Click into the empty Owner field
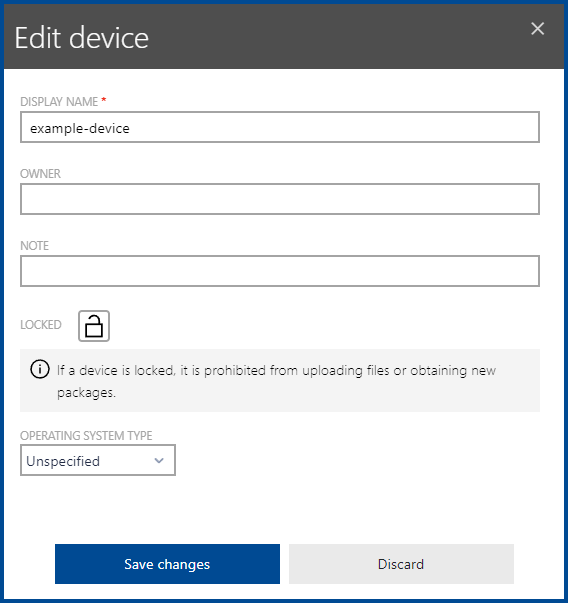Image resolution: width=568 pixels, height=603 pixels. [280, 199]
